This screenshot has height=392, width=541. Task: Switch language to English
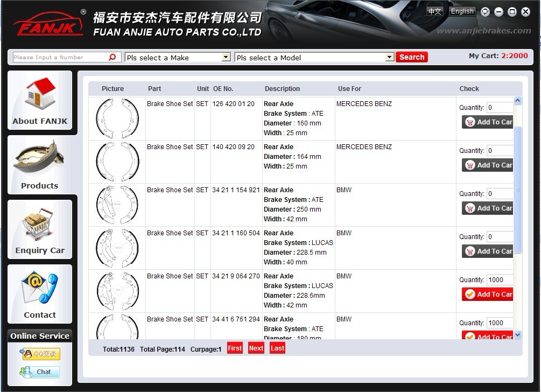coord(462,11)
